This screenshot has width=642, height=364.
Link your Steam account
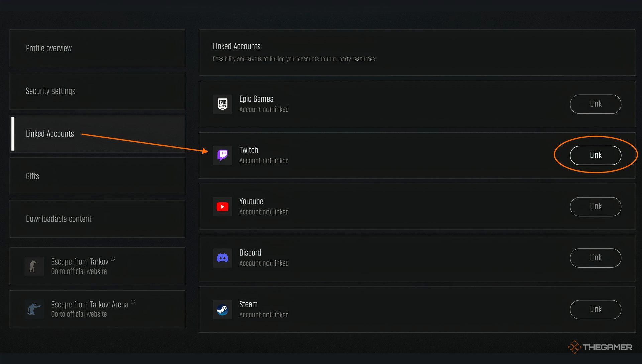pos(595,310)
